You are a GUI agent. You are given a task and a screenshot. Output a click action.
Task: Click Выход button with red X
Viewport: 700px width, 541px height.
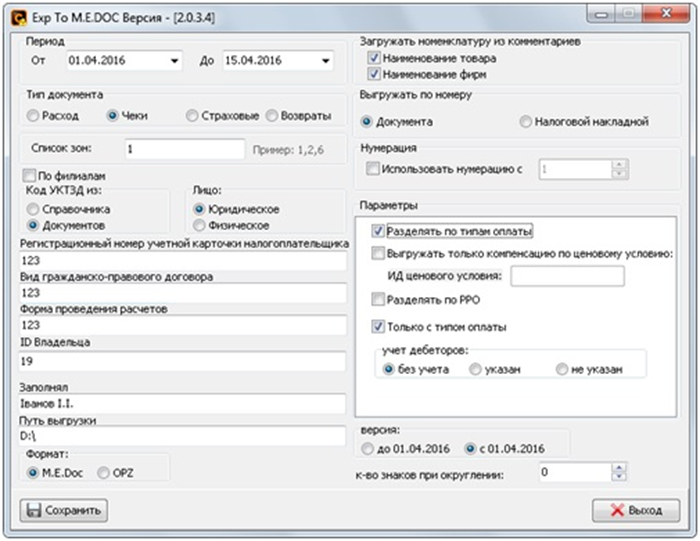636,509
